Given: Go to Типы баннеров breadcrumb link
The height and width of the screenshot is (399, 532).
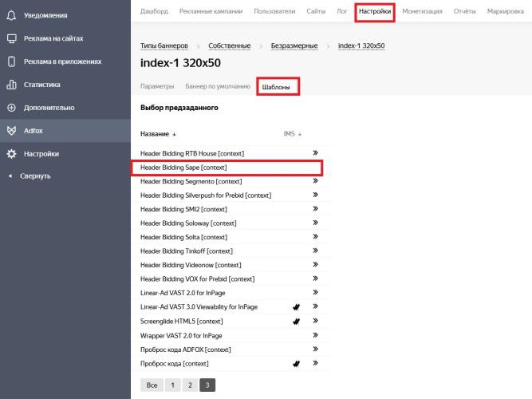Looking at the screenshot, I should tap(164, 45).
